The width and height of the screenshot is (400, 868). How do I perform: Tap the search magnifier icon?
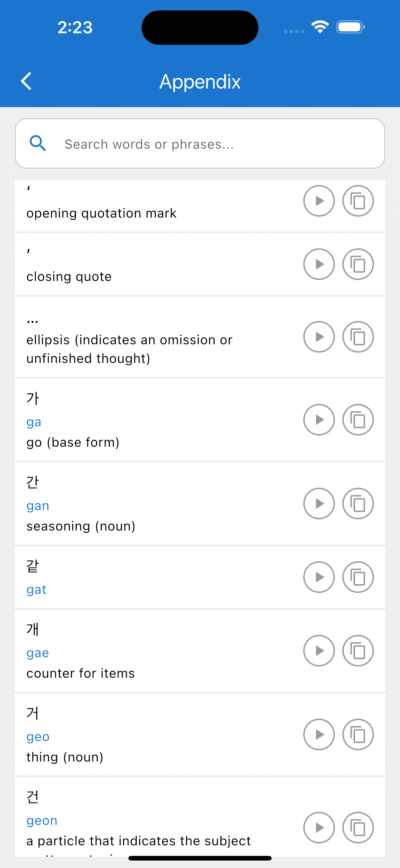pyautogui.click(x=38, y=143)
